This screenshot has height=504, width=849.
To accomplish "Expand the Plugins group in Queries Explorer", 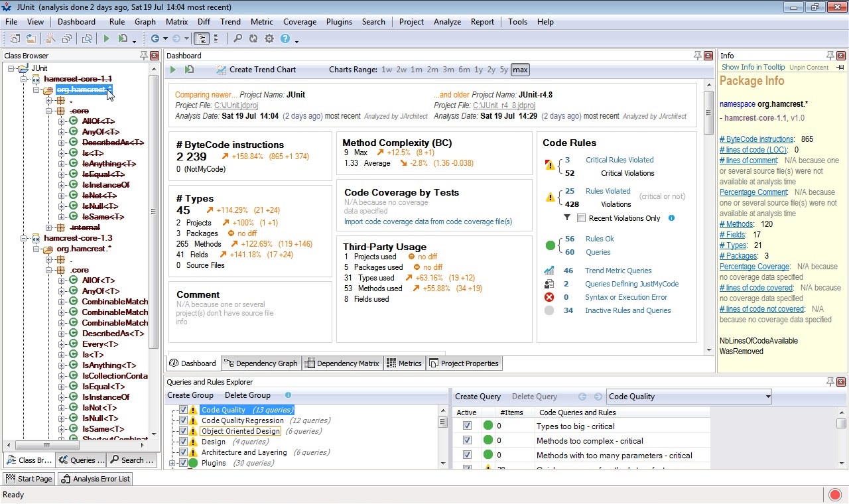I will coord(172,463).
